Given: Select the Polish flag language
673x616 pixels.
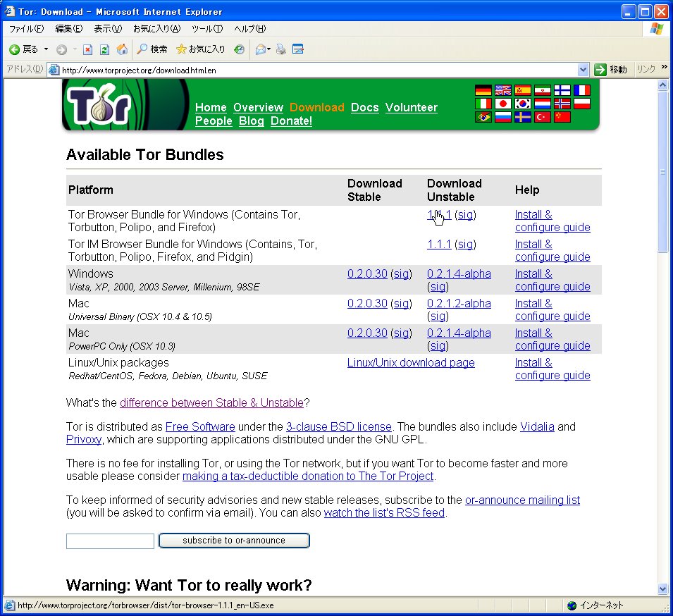Looking at the screenshot, I should pyautogui.click(x=582, y=104).
